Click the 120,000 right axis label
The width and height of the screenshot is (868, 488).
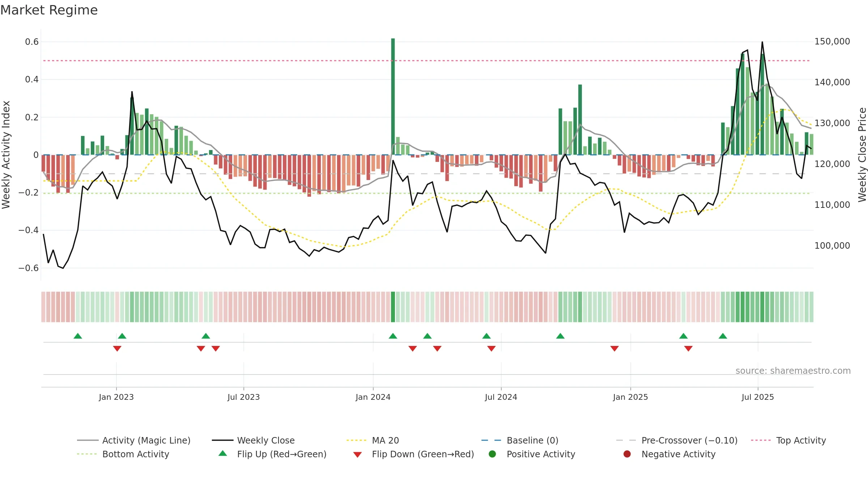point(832,164)
